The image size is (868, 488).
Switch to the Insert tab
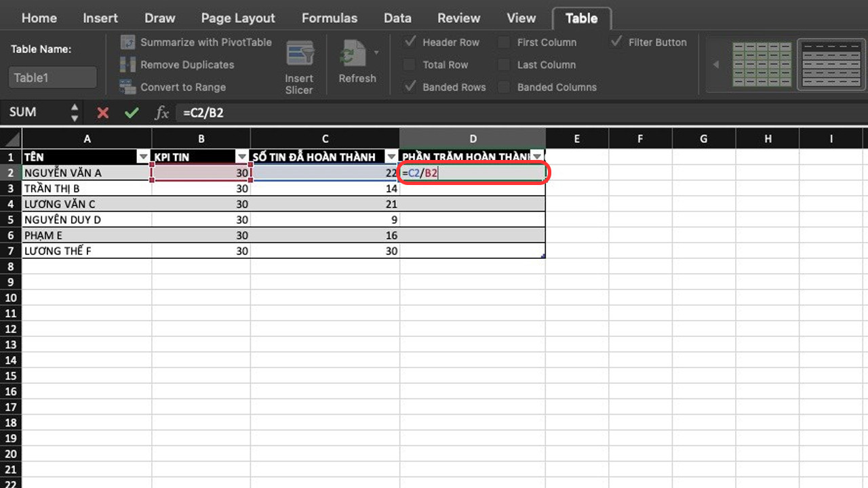100,18
